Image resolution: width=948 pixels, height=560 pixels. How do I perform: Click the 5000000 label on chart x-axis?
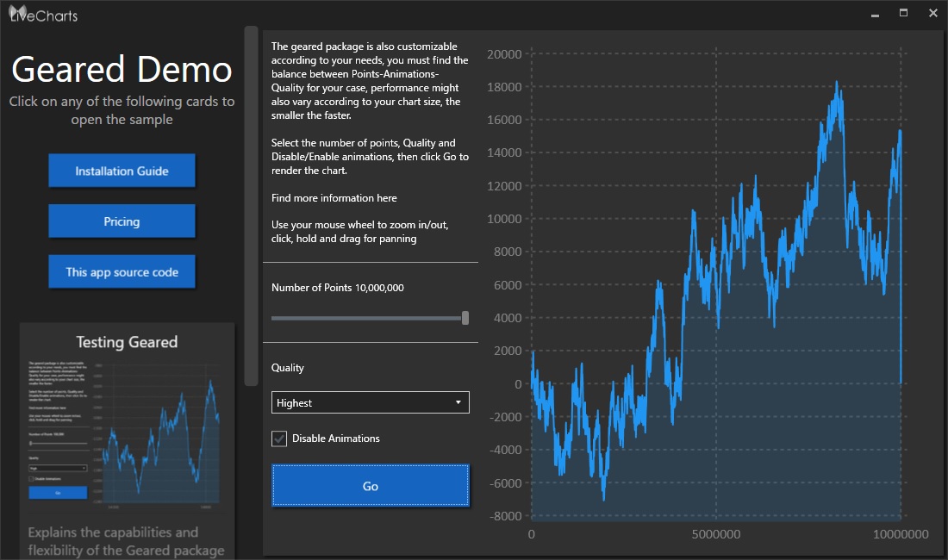[716, 534]
